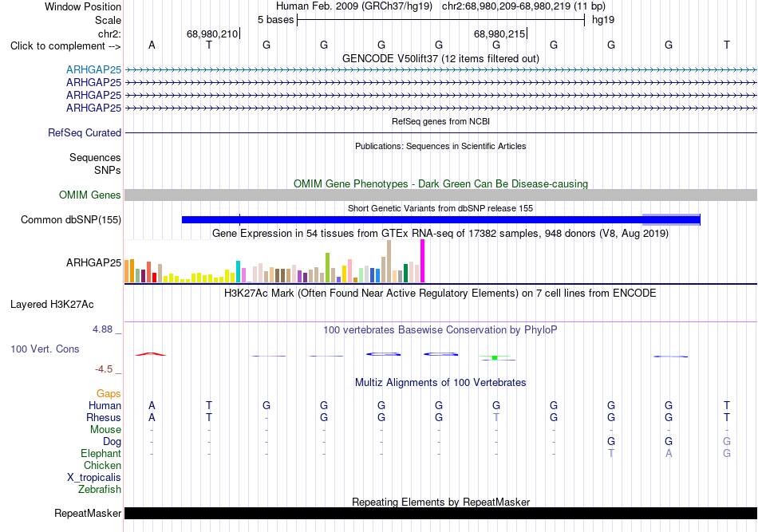Click the Scale track label
Viewport: 758px width, 532px height.
click(x=108, y=20)
